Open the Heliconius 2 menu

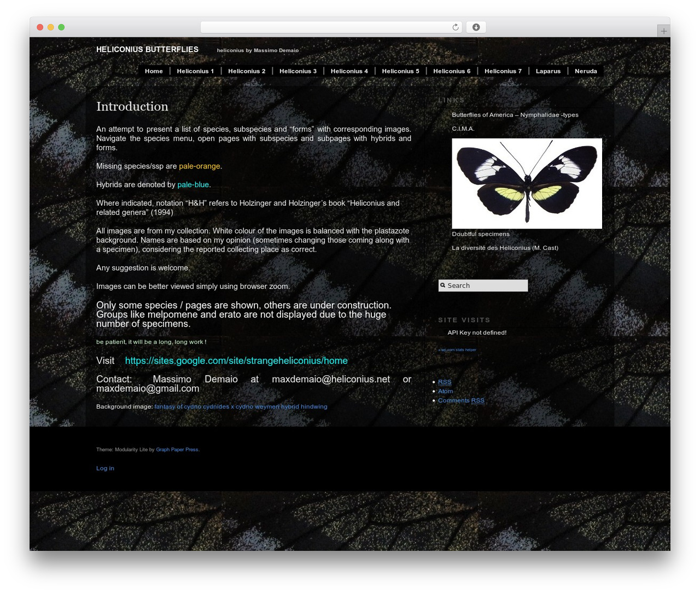pos(247,71)
